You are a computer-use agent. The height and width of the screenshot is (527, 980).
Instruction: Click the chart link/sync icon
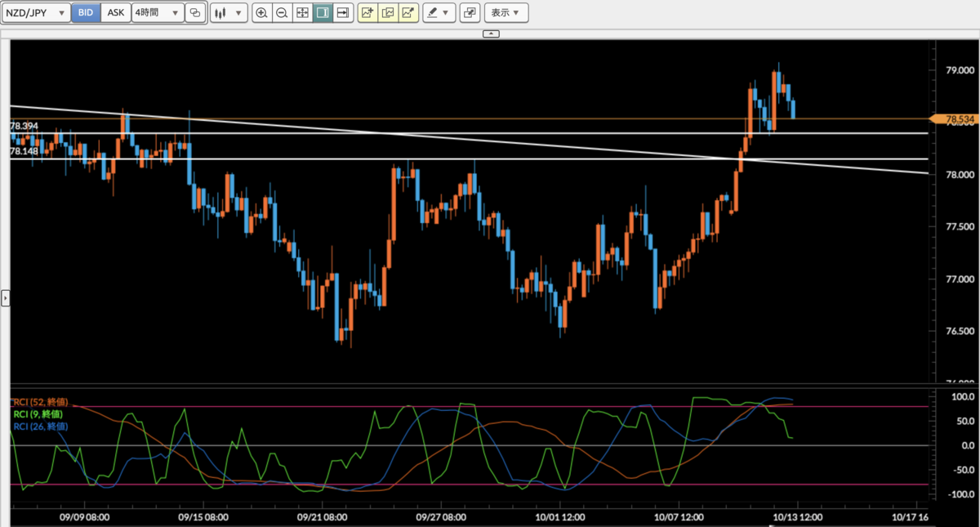pos(194,13)
